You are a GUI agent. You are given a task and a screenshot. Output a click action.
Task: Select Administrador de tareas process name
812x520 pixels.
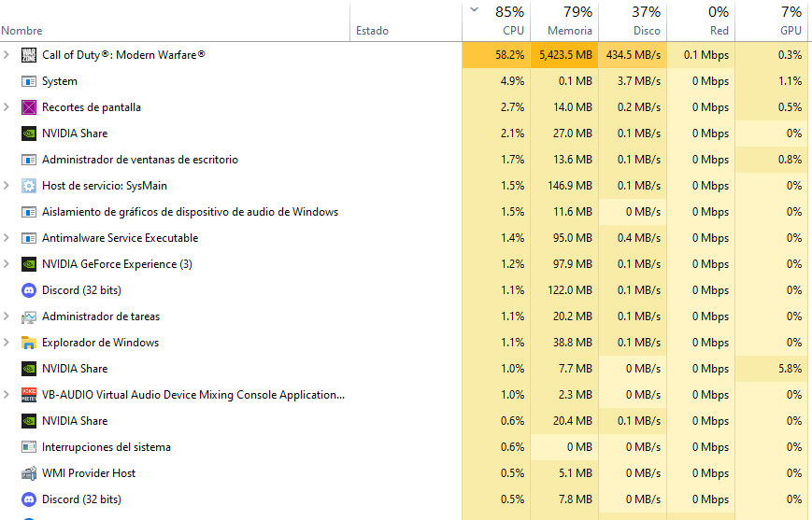coord(101,316)
